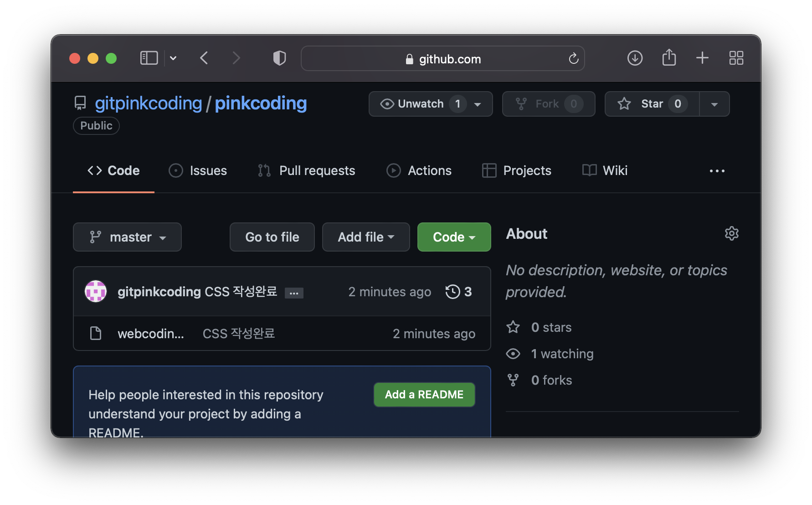The height and width of the screenshot is (505, 812).
Task: Open the webcodin... row commit message
Action: click(239, 334)
